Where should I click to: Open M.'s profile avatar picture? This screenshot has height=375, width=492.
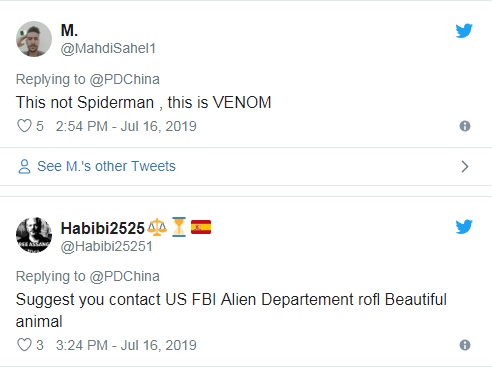(34, 39)
